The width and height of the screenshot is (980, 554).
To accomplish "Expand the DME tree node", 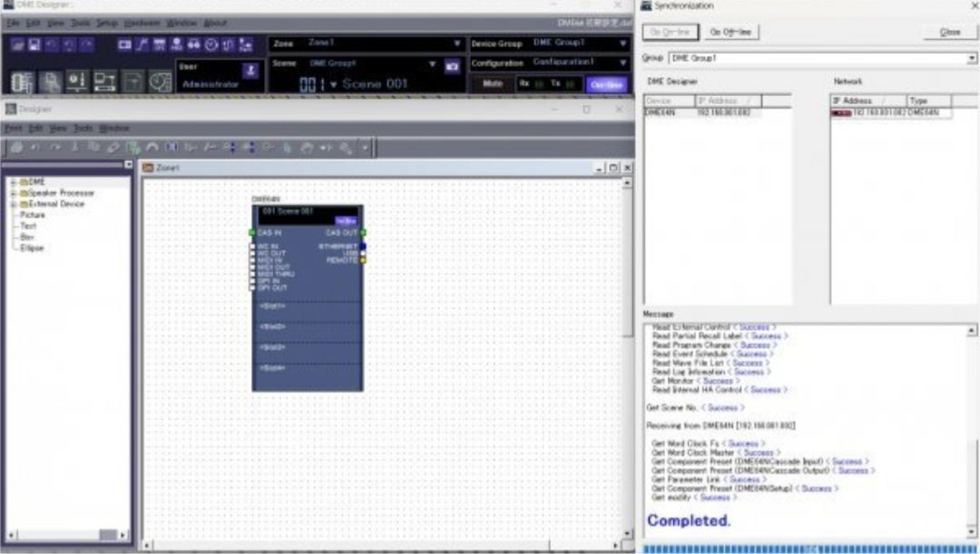I will pyautogui.click(x=13, y=182).
